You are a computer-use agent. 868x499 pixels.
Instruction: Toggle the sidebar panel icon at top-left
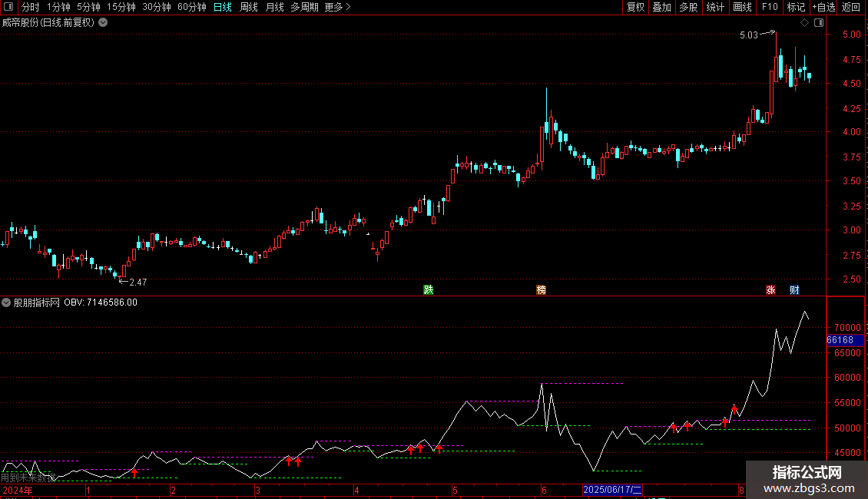(8, 7)
